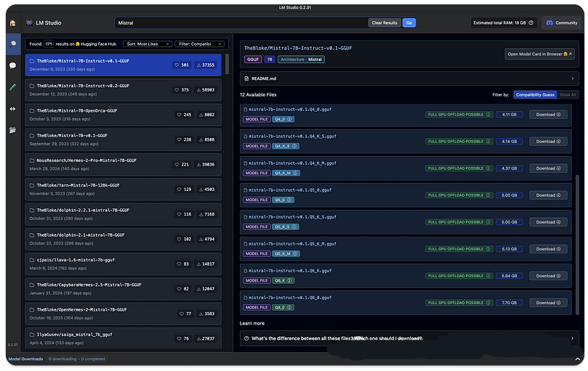Click info icon next to Q5_K_M tag
The height and width of the screenshot is (371, 588).
(x=295, y=253)
